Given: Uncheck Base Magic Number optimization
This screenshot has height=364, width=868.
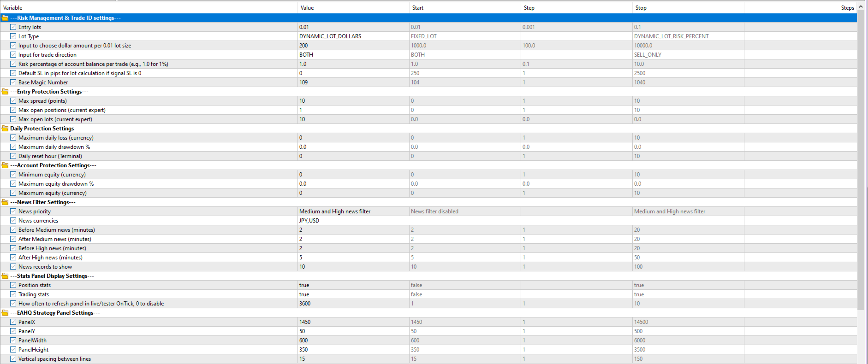Looking at the screenshot, I should [x=13, y=82].
